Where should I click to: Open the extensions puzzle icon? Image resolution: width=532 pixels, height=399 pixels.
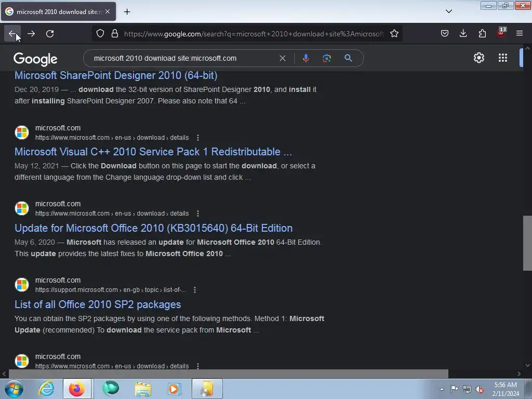pos(482,34)
